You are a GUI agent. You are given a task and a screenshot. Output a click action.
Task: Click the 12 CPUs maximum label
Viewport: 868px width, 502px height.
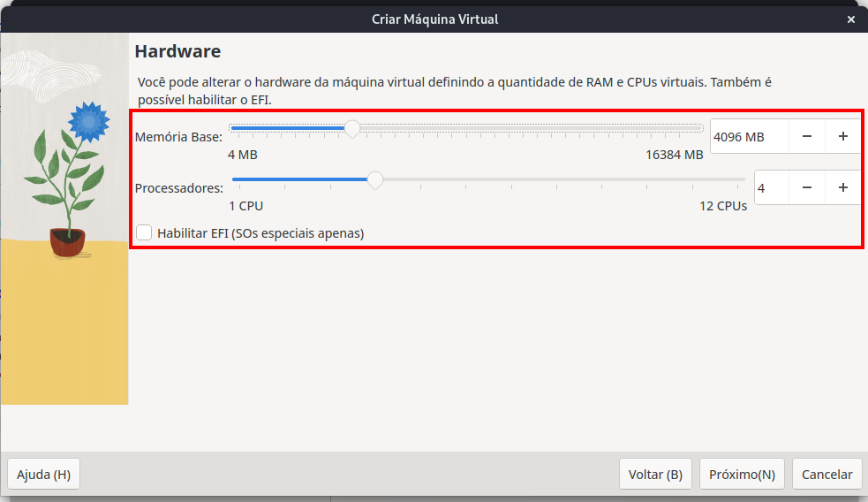tap(723, 206)
